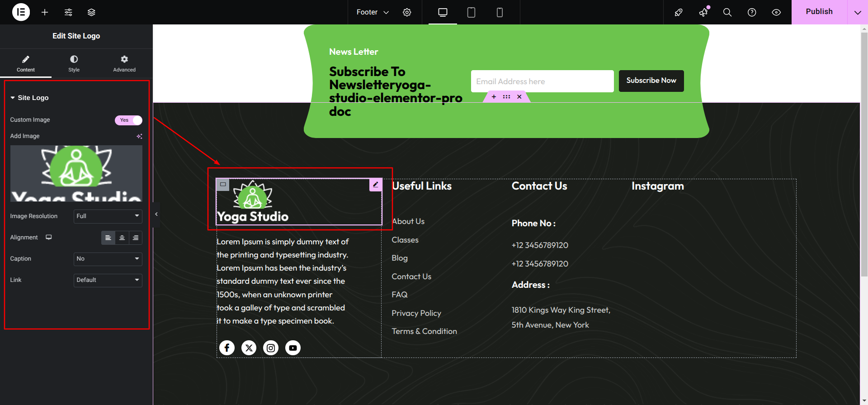Expand the Publish options arrow
The image size is (868, 405).
858,12
